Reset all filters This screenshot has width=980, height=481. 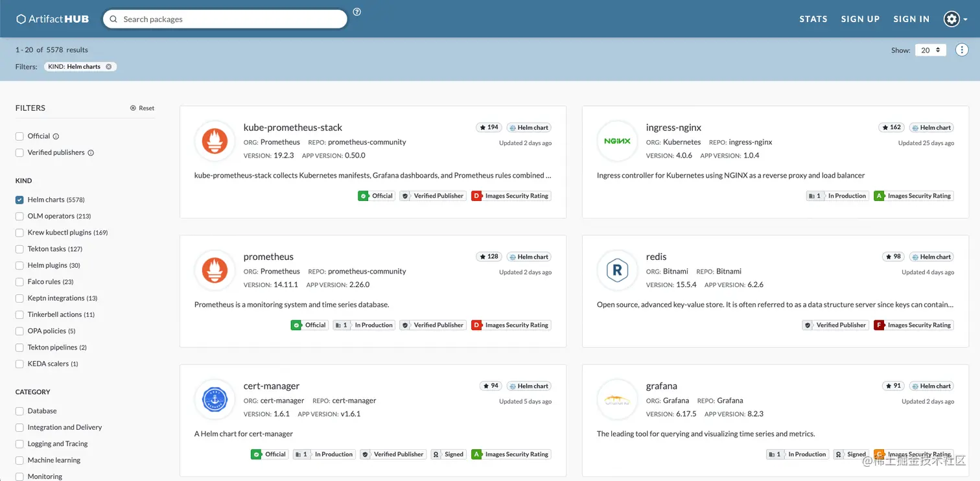click(142, 108)
